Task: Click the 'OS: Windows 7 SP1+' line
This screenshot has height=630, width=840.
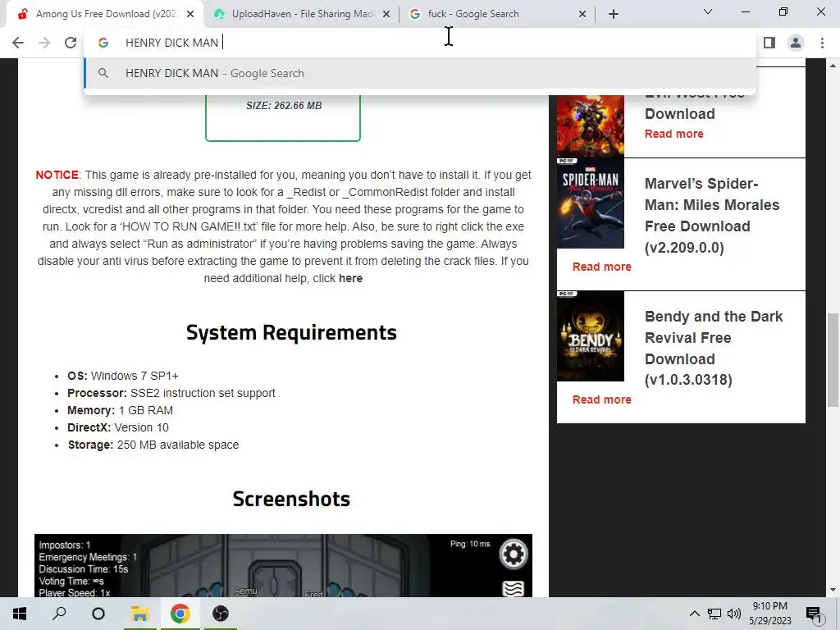Action: 123,376
